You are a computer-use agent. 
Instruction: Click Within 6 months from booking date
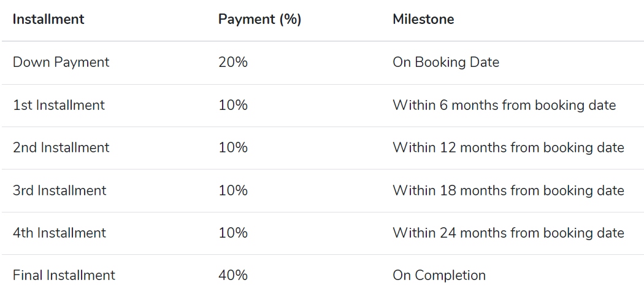(x=504, y=105)
